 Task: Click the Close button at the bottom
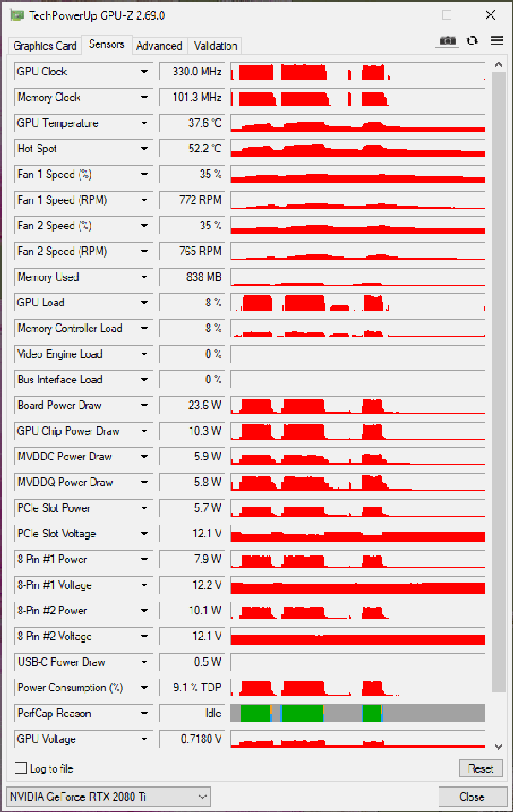click(x=472, y=797)
